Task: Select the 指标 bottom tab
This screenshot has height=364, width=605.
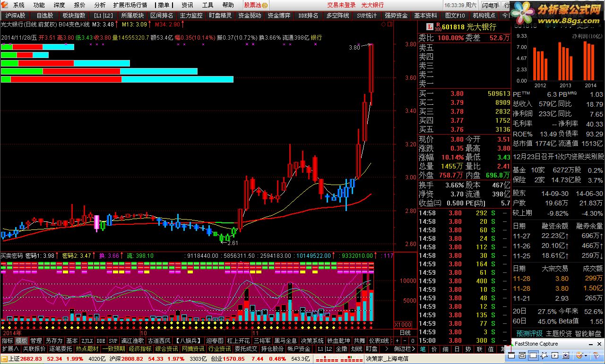Action: coord(7,340)
